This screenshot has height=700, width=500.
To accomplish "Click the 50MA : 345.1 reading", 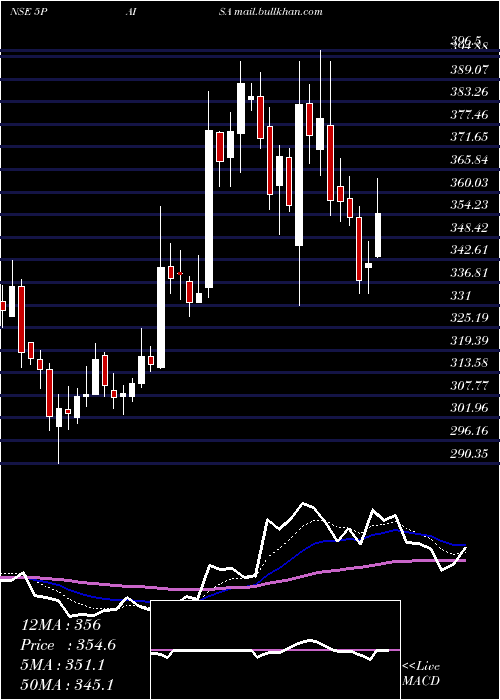I will tap(67, 685).
